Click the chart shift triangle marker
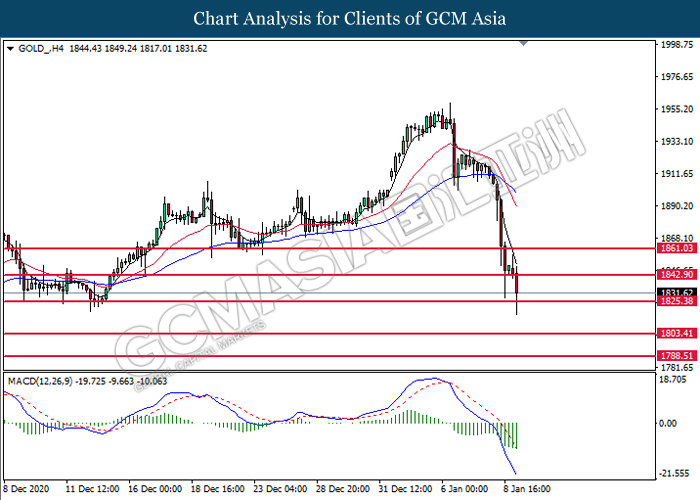Viewport: 700px width, 500px height. click(x=523, y=43)
